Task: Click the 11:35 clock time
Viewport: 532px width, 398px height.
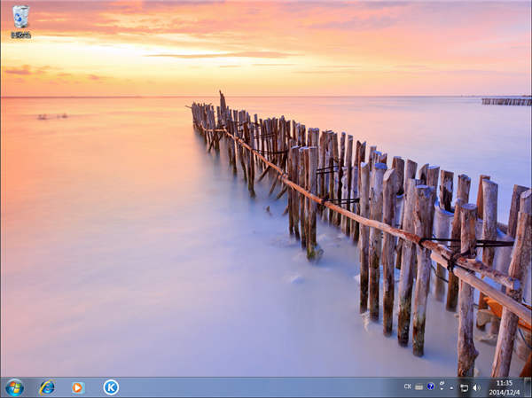Action: [x=504, y=383]
